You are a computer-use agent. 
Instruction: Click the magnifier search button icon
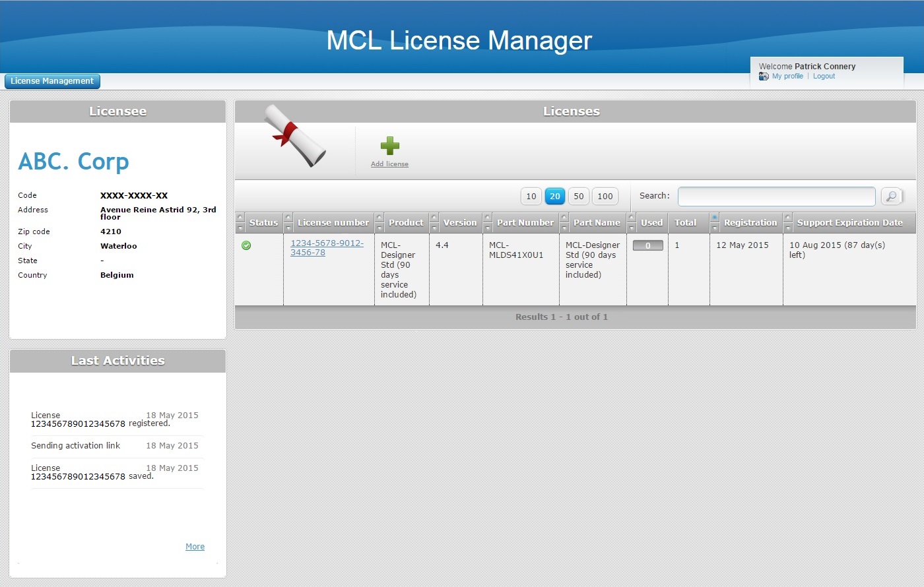tap(892, 196)
